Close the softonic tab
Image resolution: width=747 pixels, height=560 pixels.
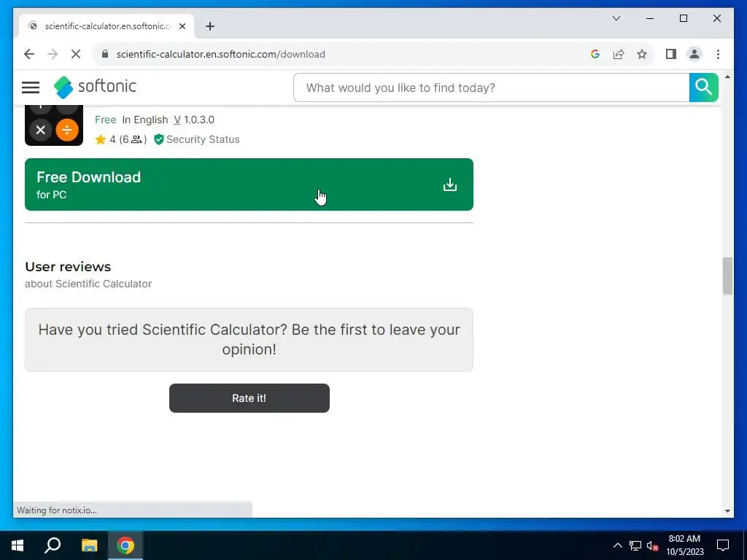(182, 26)
